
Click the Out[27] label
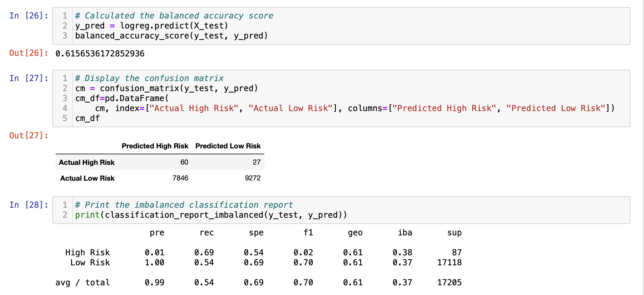pyautogui.click(x=28, y=135)
